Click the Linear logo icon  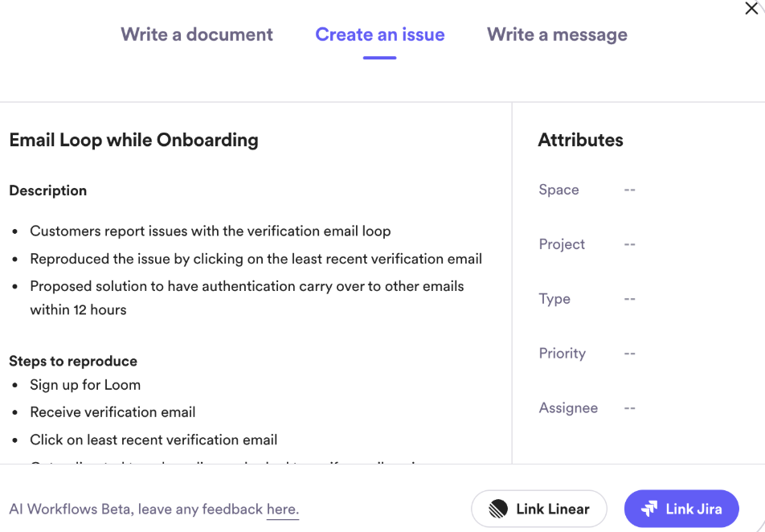(498, 509)
